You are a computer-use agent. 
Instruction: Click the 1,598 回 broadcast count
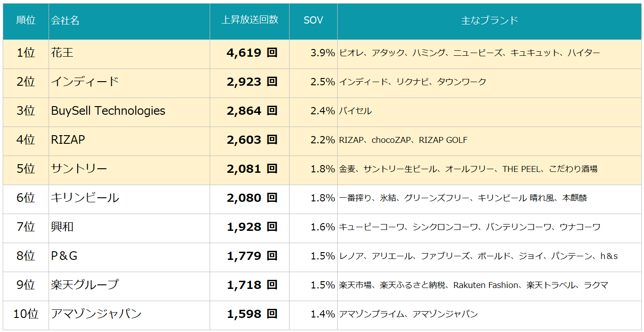tap(252, 314)
